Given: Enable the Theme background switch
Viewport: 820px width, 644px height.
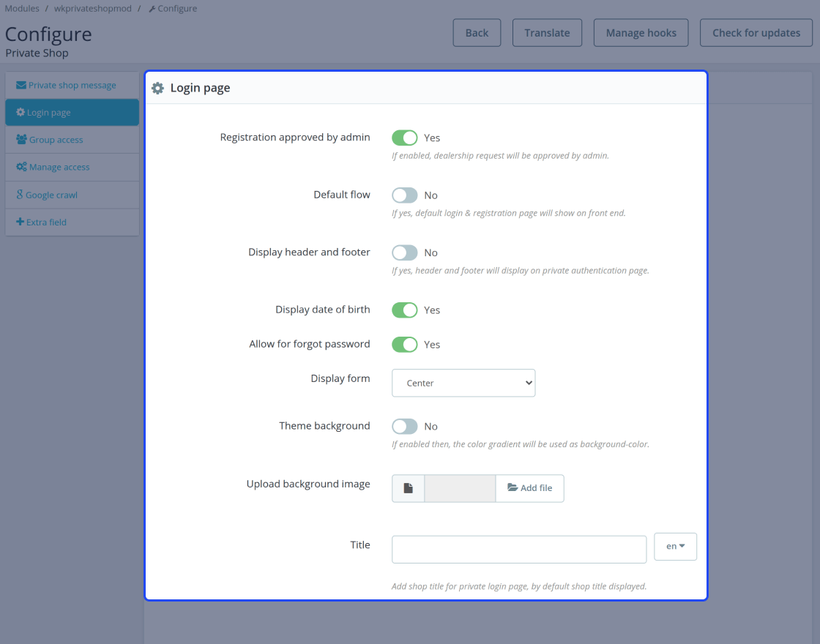Looking at the screenshot, I should 405,426.
